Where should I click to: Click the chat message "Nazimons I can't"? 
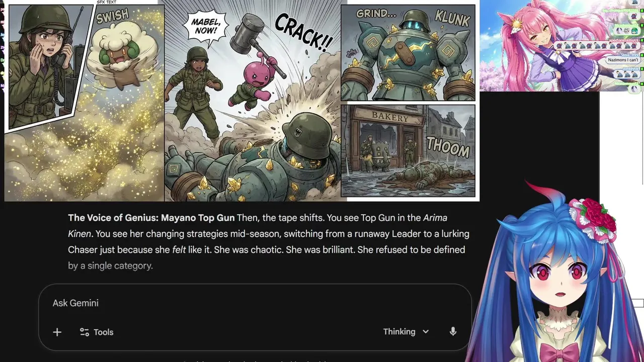coord(623,60)
